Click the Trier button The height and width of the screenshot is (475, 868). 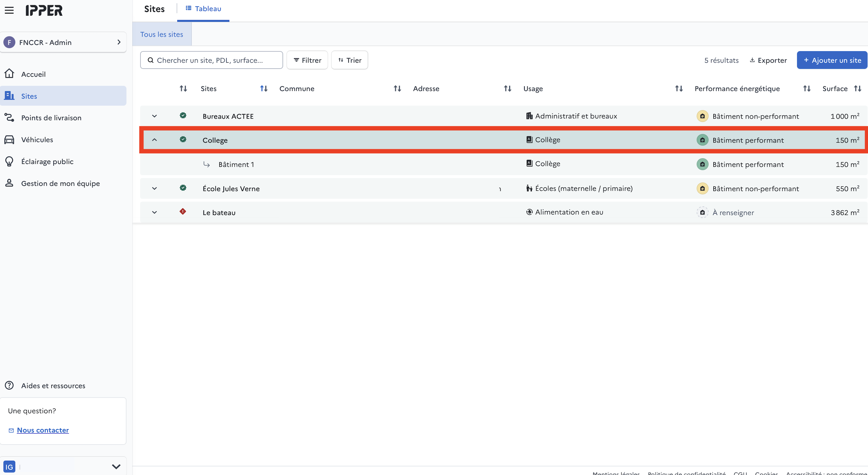click(349, 60)
